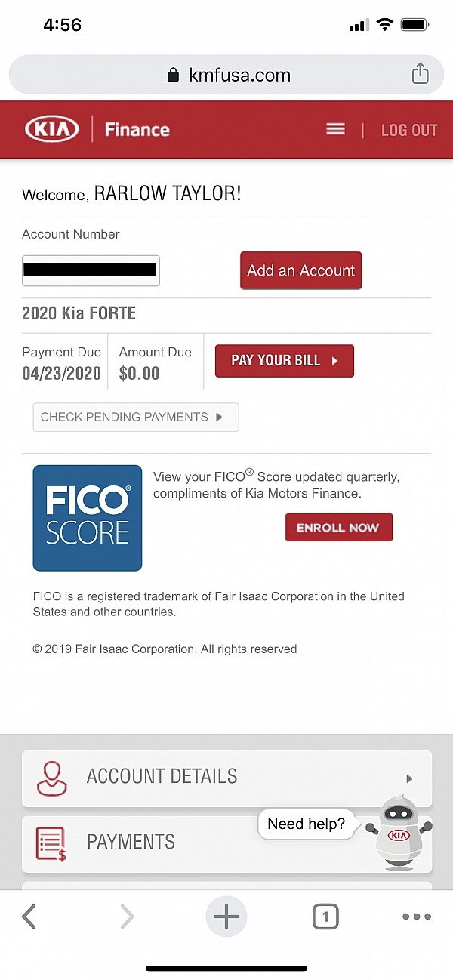This screenshot has width=453, height=980.
Task: Click Enroll Now for FICO Score
Action: (338, 527)
